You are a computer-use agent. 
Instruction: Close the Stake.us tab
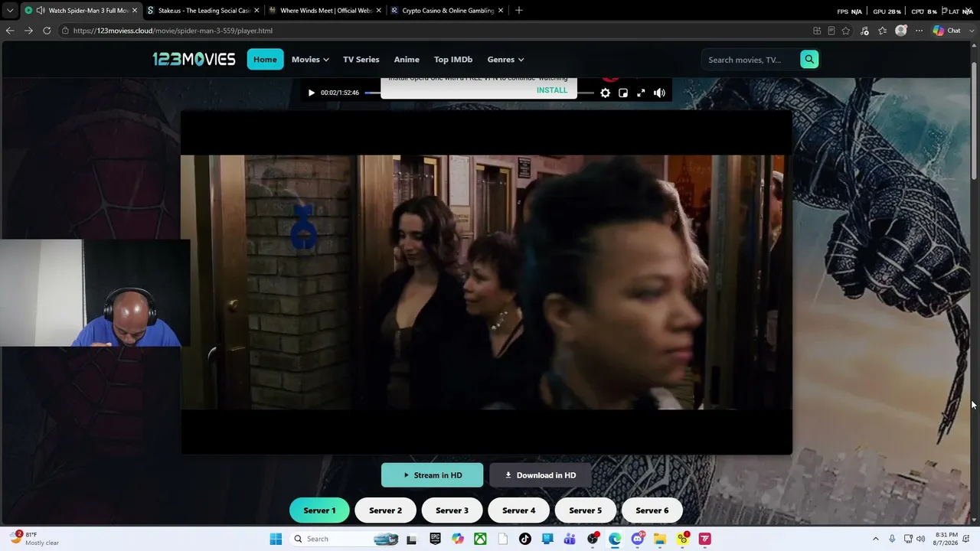point(256,11)
